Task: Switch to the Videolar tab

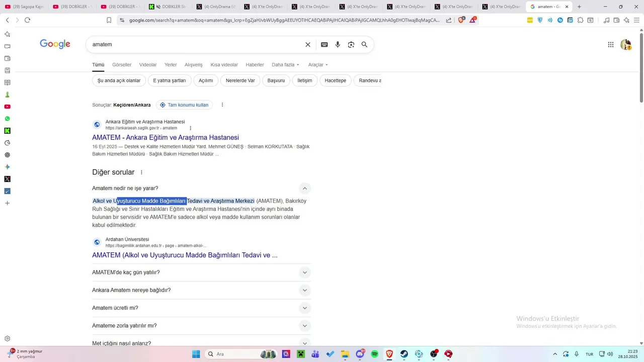Action: point(148,65)
